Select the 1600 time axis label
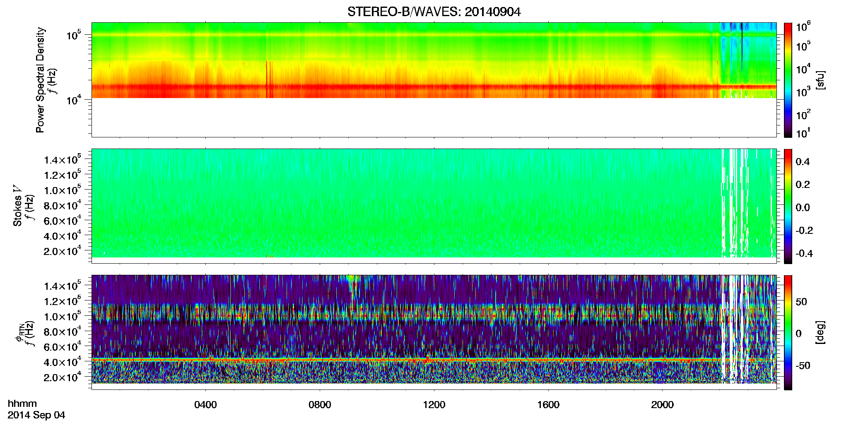The image size is (868, 447). tap(548, 405)
